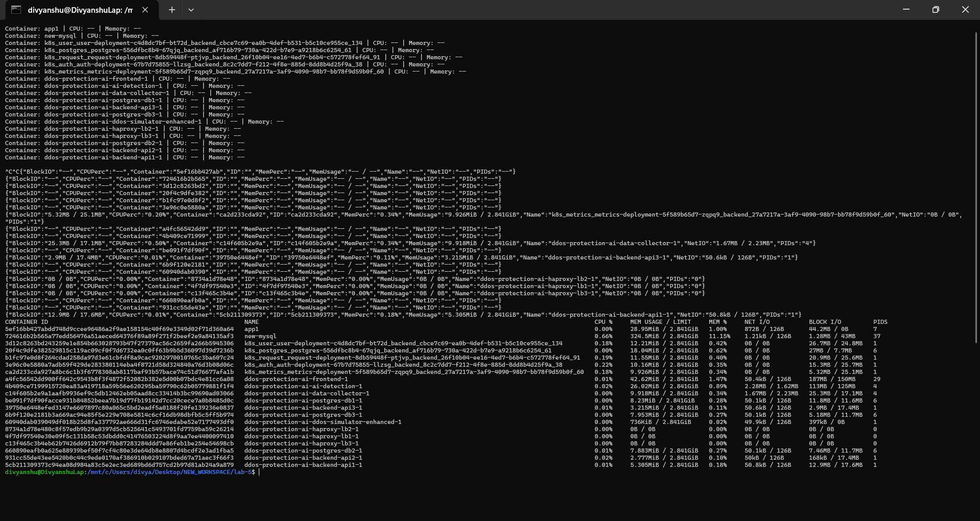Open a new terminal tab with the plus icon
Image resolution: width=980 pixels, height=521 pixels.
coord(171,10)
